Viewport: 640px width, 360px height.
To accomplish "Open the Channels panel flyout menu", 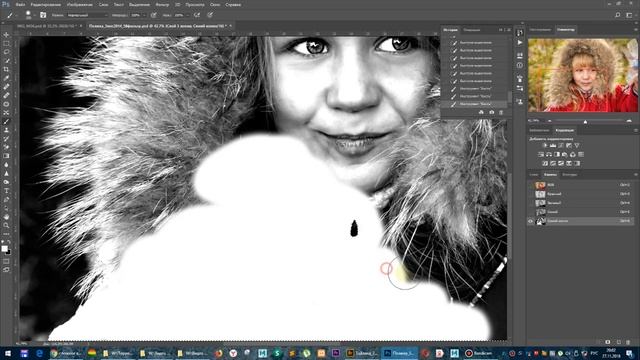I will 636,175.
